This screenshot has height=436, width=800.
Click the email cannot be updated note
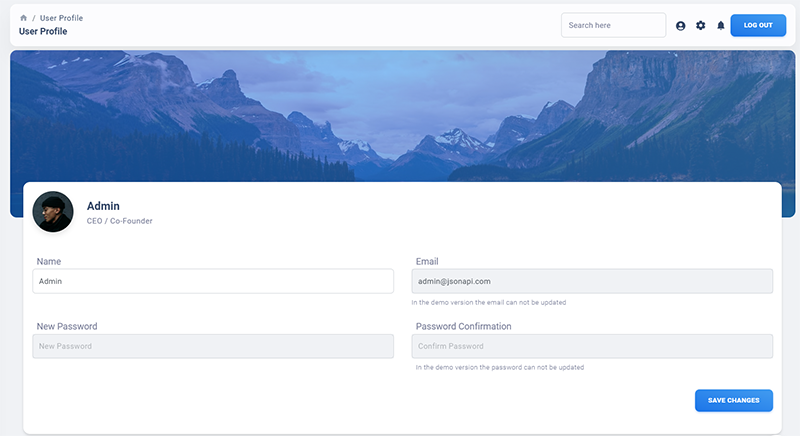pyautogui.click(x=489, y=302)
